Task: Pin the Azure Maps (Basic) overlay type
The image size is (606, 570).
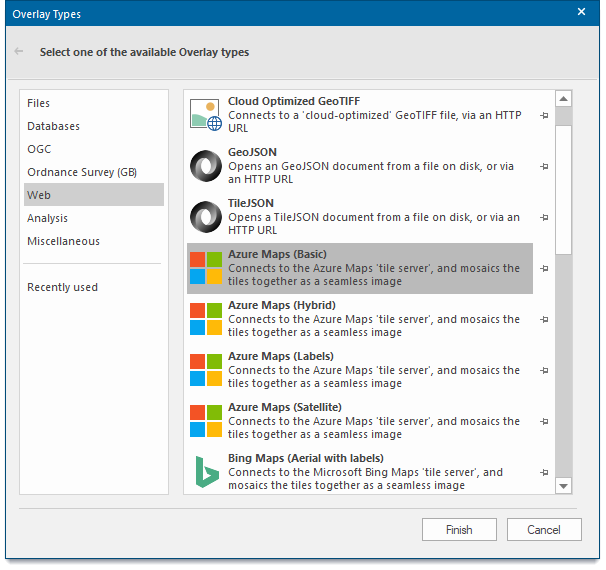Action: click(x=544, y=268)
